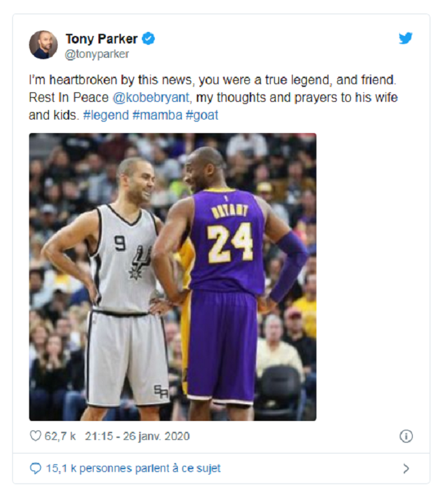Image resolution: width=448 pixels, height=497 pixels.
Task: Open the tweet info circle icon
Action: point(406,436)
